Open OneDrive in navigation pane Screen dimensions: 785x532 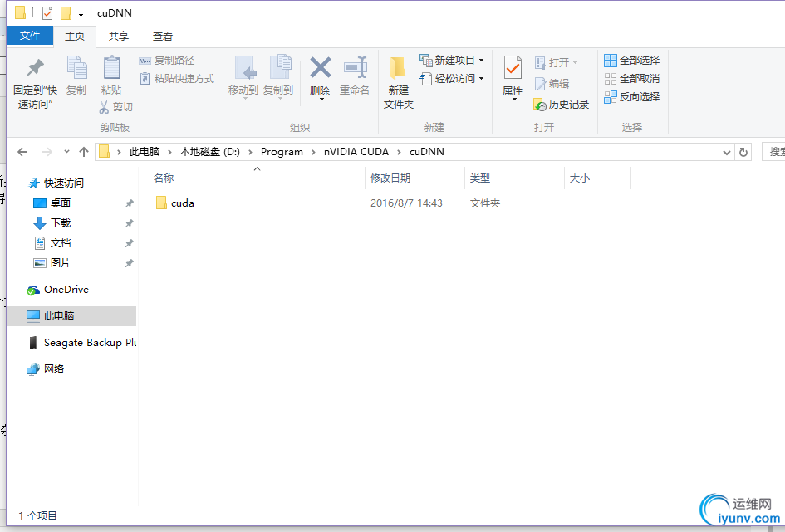pos(57,290)
